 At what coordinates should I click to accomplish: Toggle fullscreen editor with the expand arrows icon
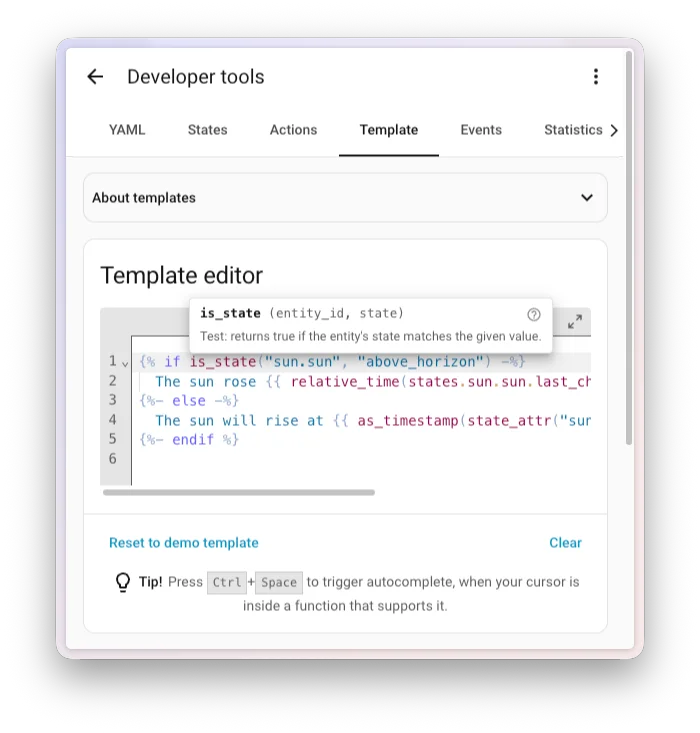point(575,321)
